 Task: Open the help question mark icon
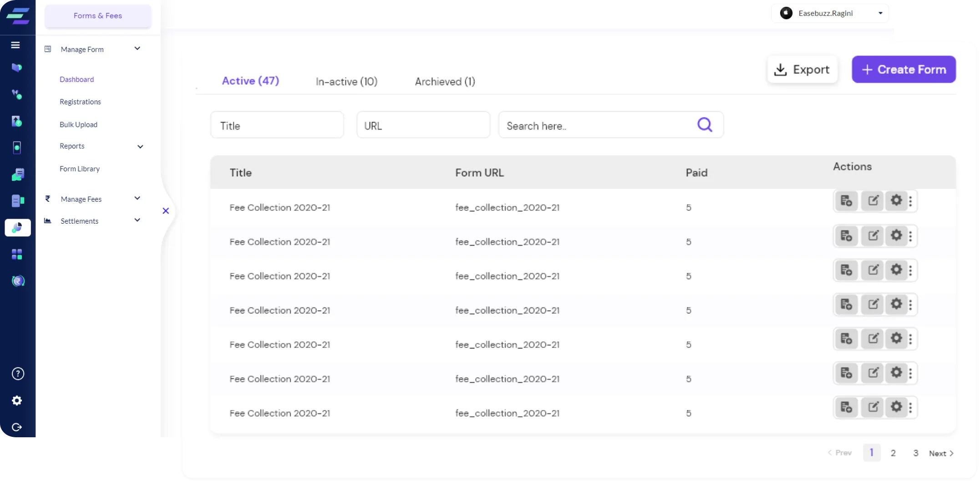[17, 374]
